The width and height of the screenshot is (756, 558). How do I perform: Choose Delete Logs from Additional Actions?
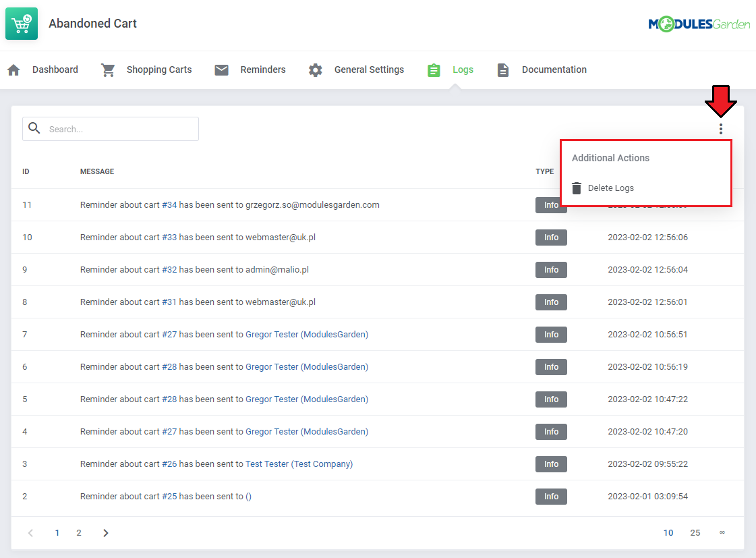click(x=611, y=188)
